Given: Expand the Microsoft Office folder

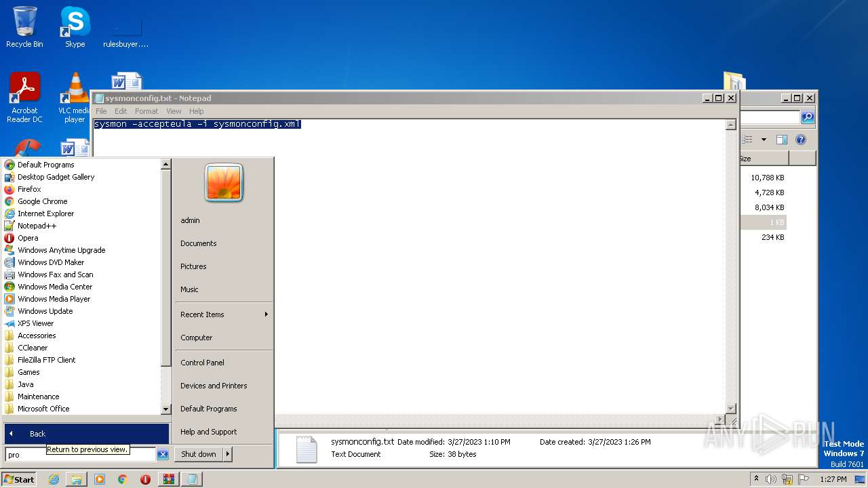Looking at the screenshot, I should coord(81,409).
